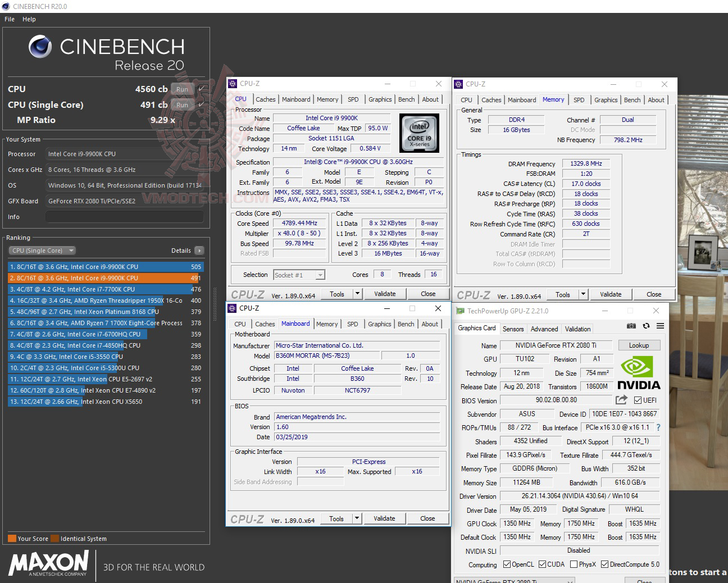Screen dimensions: 728x583
Task: Click the title bar icon of CPU-Z Memory window
Action: coord(458,84)
